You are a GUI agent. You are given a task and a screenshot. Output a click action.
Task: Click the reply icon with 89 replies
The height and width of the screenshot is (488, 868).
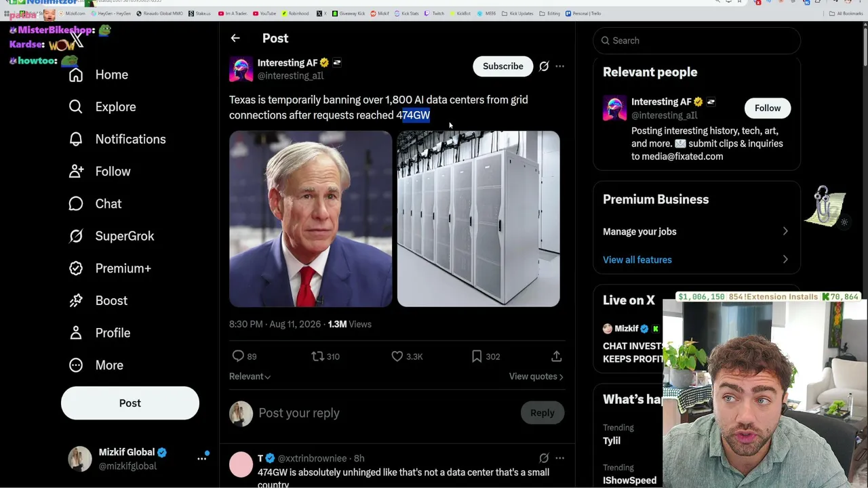point(238,357)
